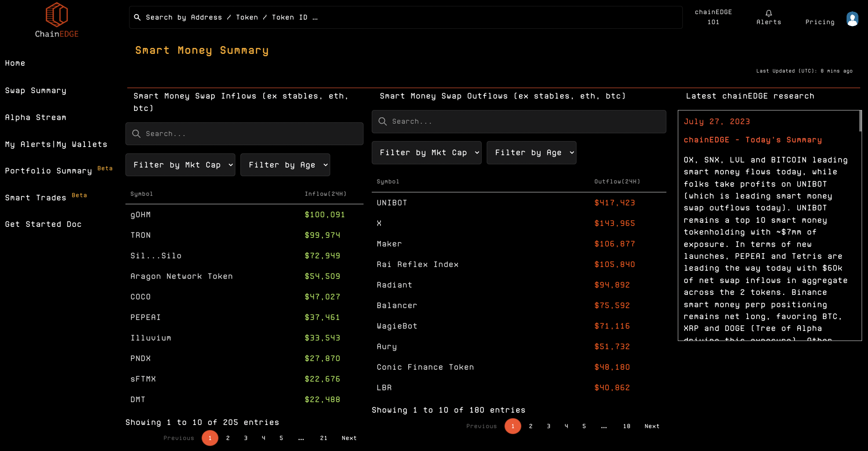Open Smart Trades Beta page
Screen dimensions: 868x451
46,197
